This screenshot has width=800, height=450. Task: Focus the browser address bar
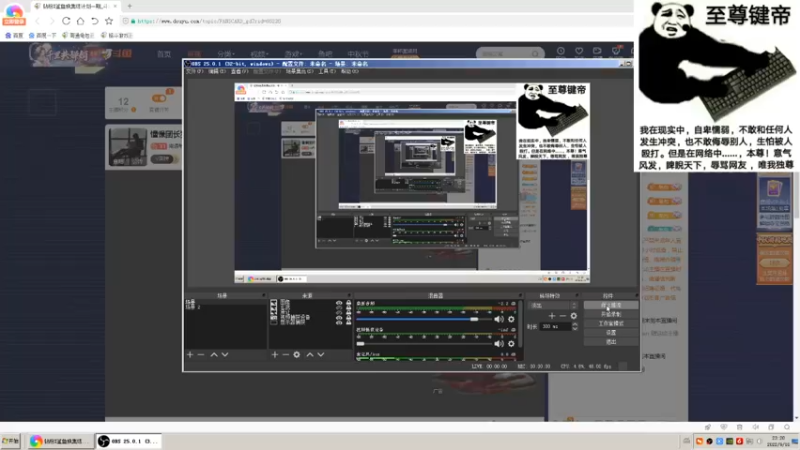378,21
